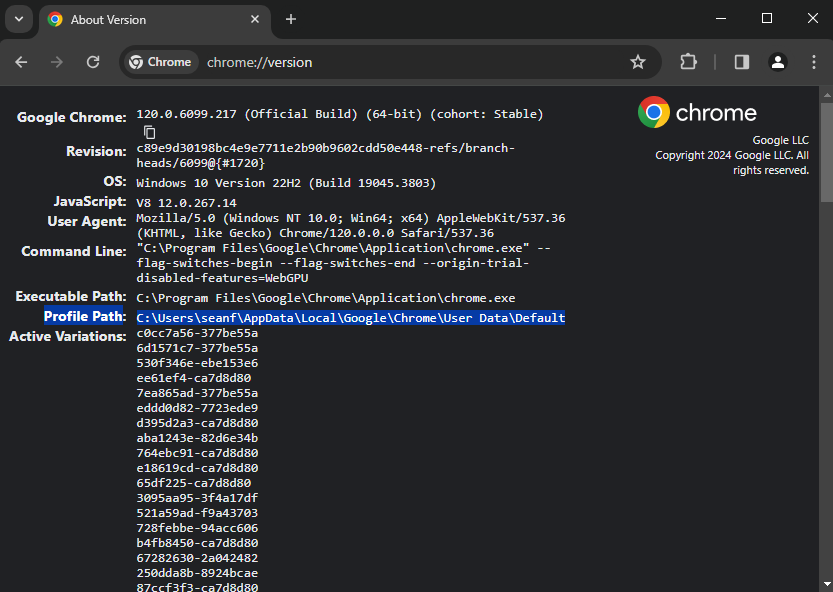Click variation ee61ef4-ca7d8d80
Image resolution: width=833 pixels, height=592 pixels.
tap(193, 378)
